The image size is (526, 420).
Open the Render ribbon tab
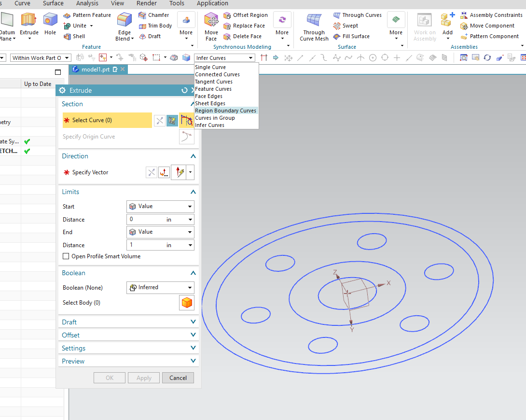(x=147, y=3)
